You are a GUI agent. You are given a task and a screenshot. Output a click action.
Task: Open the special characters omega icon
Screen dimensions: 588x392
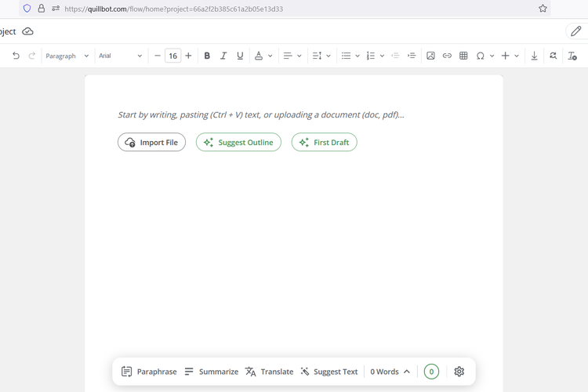tap(481, 56)
